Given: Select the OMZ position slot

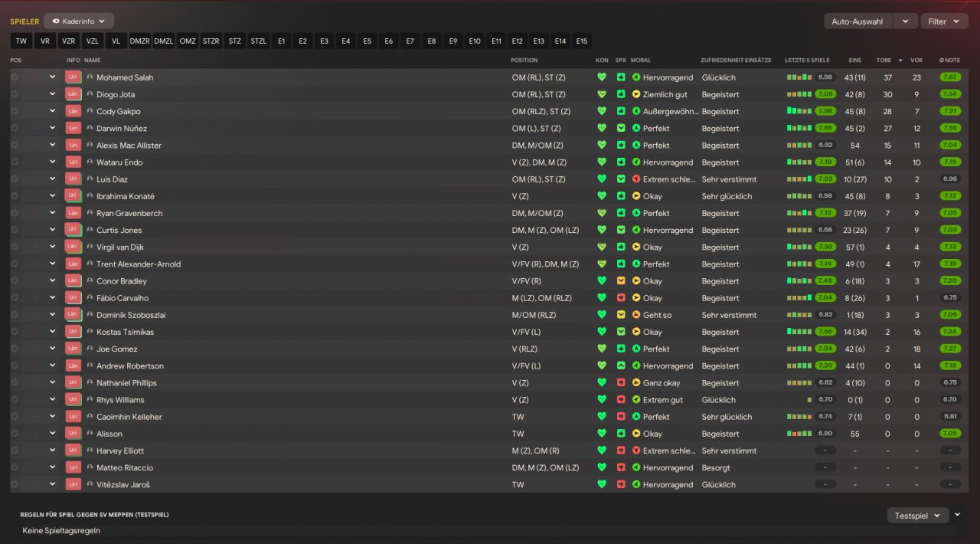Looking at the screenshot, I should click(188, 41).
